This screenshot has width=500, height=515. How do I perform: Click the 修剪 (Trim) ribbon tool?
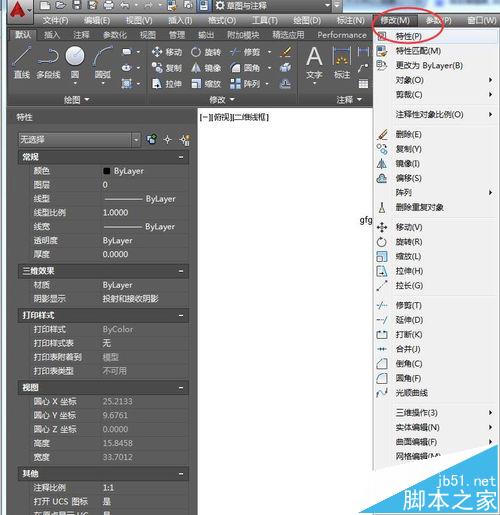pos(246,52)
